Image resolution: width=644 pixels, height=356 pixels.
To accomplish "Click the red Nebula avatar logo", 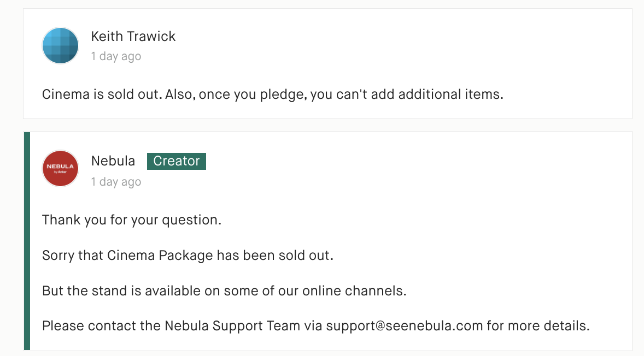I will point(60,168).
